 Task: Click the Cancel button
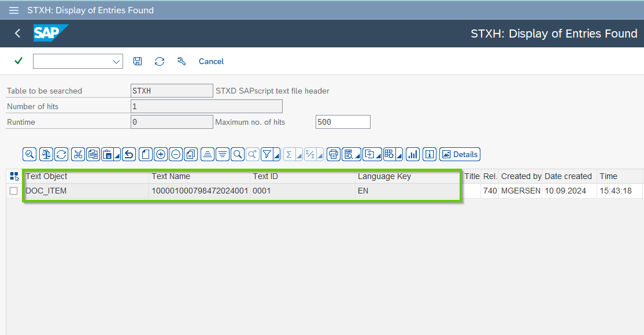(211, 61)
